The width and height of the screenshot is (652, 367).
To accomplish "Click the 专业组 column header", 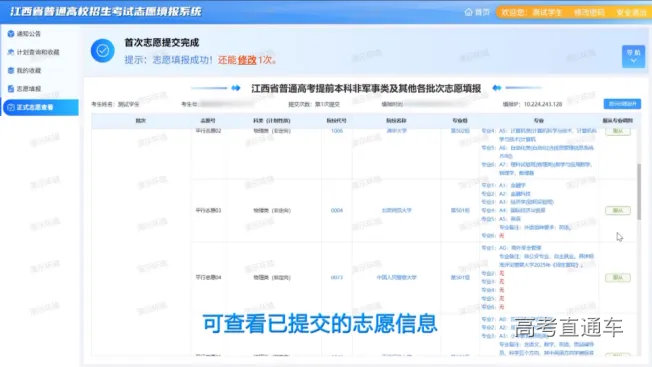I will pyautogui.click(x=460, y=121).
